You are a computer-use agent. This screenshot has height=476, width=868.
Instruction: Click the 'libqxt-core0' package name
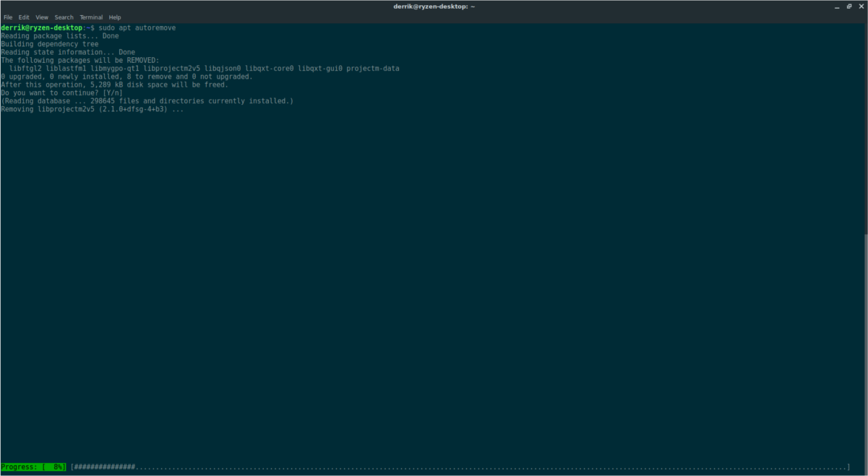270,69
